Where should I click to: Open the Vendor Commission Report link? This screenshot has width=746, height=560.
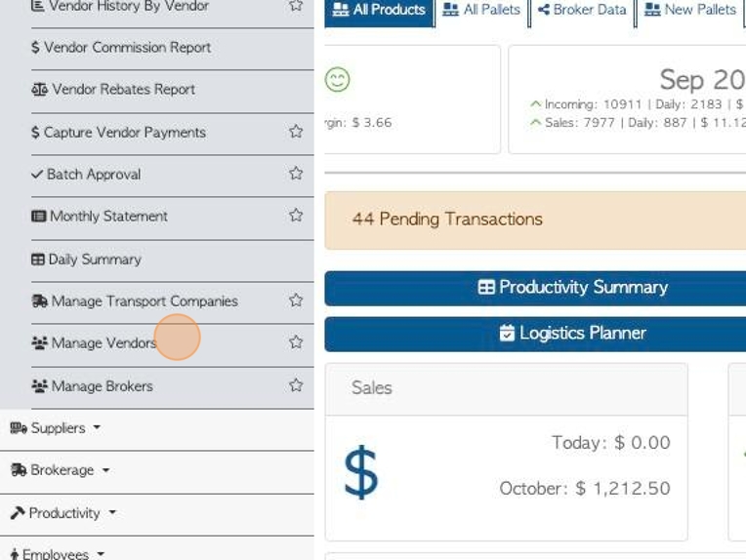point(121,47)
